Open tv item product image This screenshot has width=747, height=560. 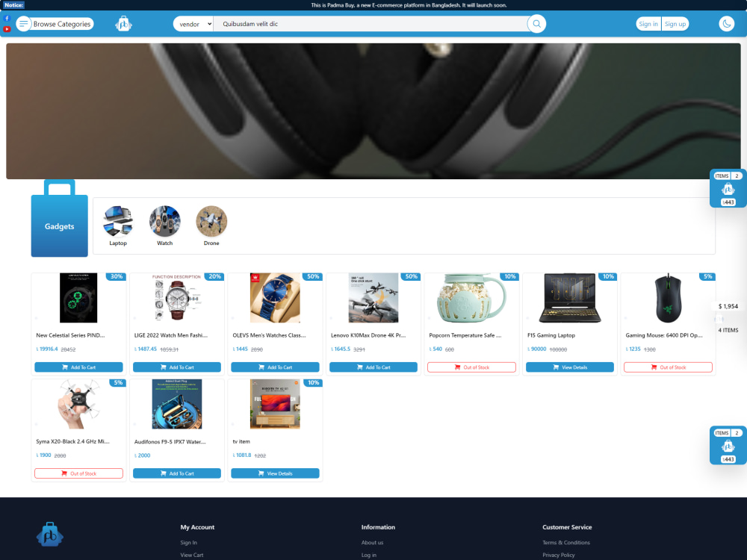(275, 404)
